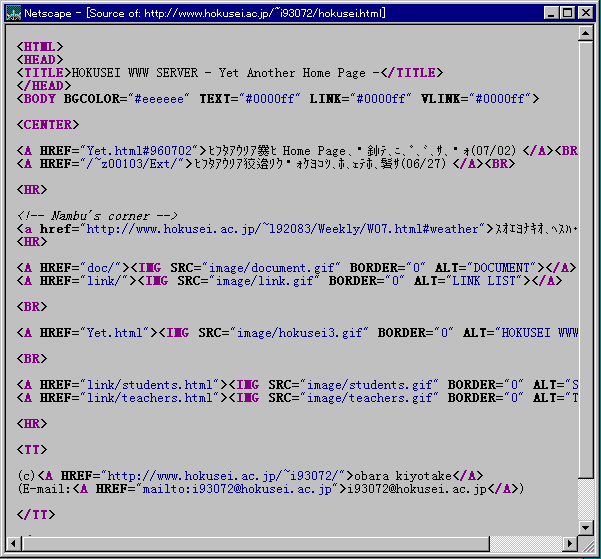601x559 pixels.
Task: Click the horizontal scrollbar left arrow
Action: [x=13, y=543]
